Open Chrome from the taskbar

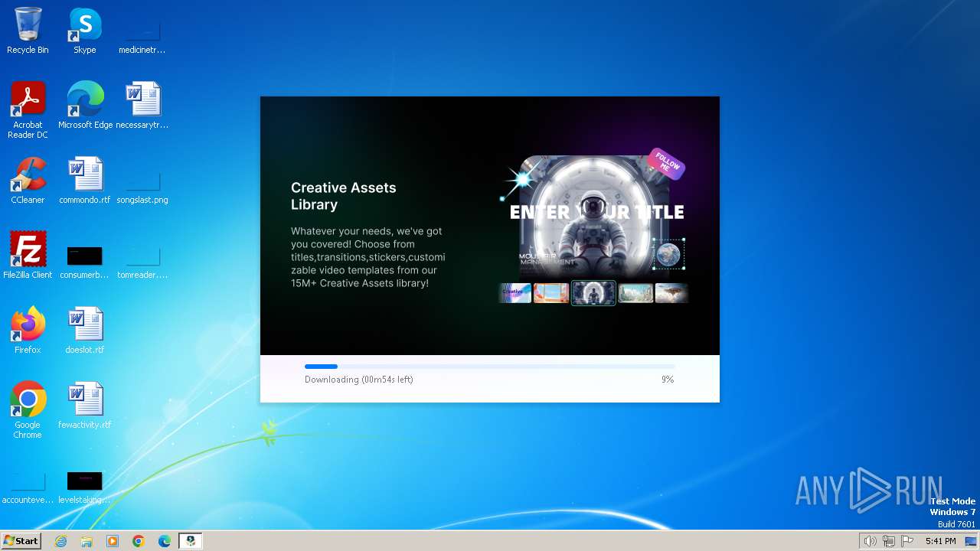tap(139, 541)
